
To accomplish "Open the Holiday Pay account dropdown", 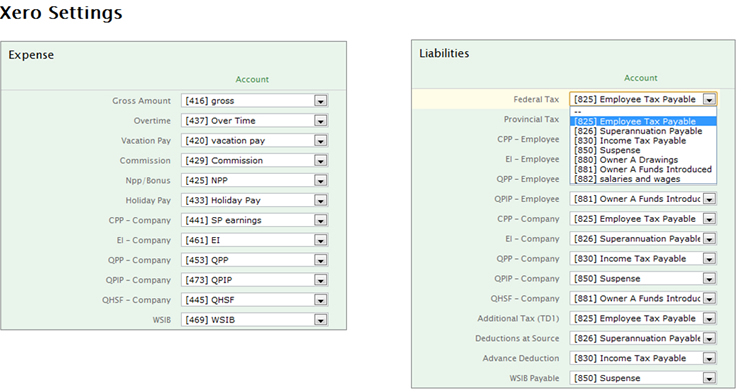I will tap(254, 200).
